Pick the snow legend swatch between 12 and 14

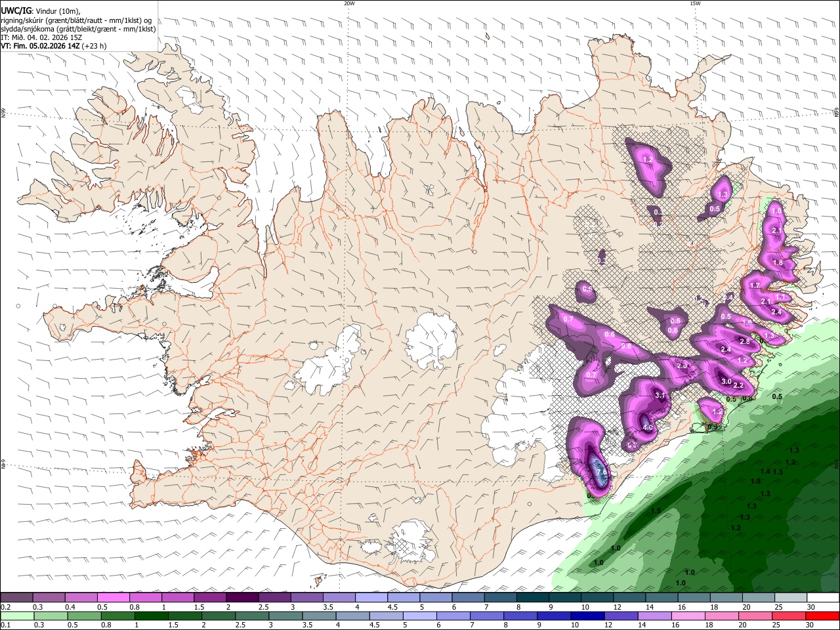pos(630,598)
